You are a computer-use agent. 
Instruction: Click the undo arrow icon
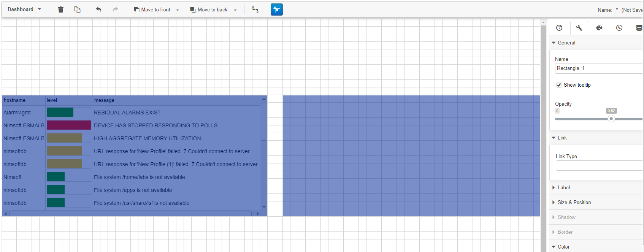(x=98, y=10)
